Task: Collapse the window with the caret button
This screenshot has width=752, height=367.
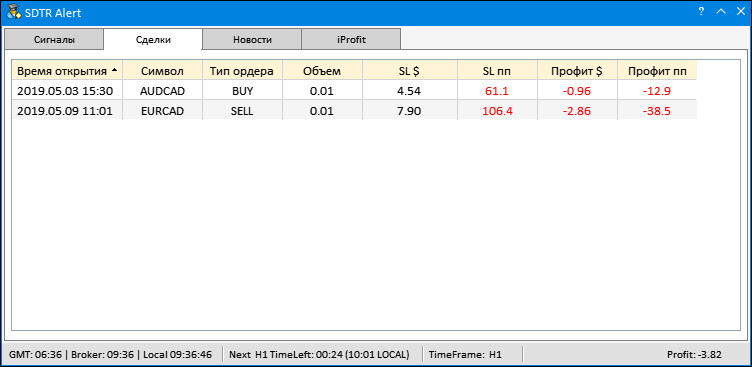Action: (x=720, y=12)
